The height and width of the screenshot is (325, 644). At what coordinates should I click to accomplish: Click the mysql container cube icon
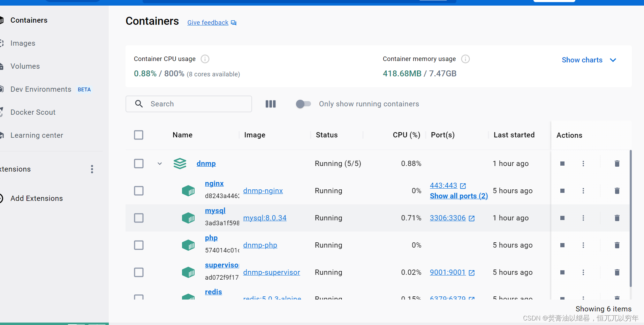tap(188, 218)
